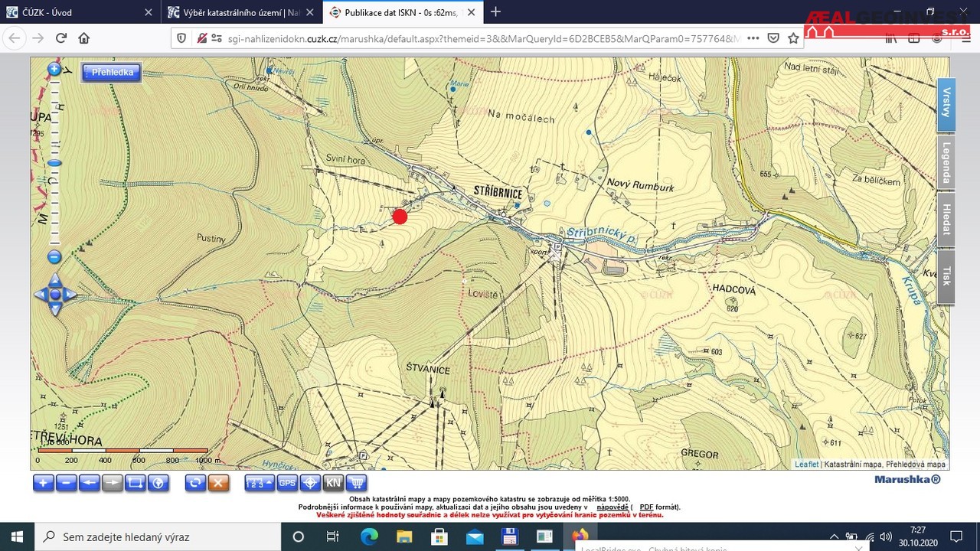Click the tracking protection shield icon
The image size is (980, 551).
click(181, 38)
